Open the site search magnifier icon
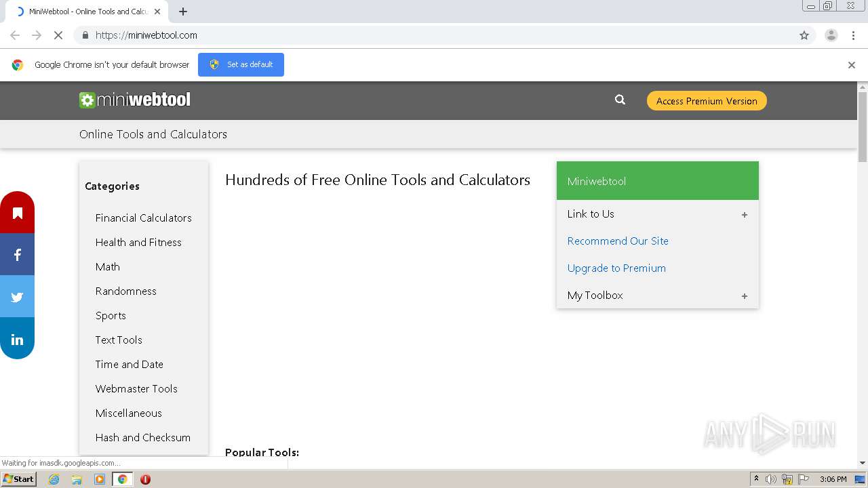Image resolution: width=868 pixels, height=488 pixels. tap(620, 100)
